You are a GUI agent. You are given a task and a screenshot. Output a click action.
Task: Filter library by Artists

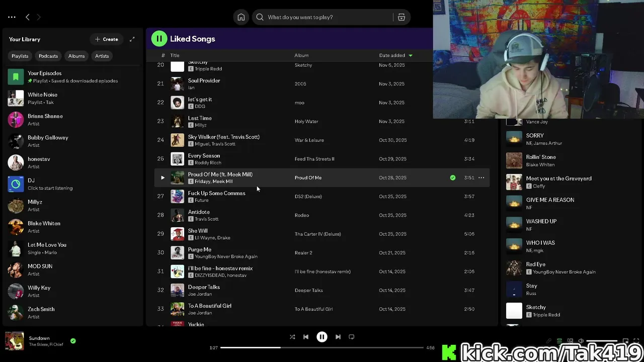tap(102, 56)
